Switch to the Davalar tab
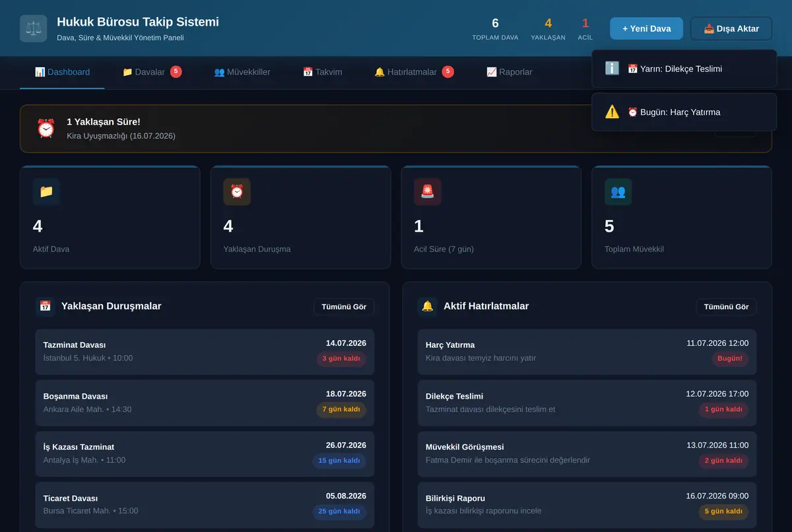This screenshot has width=792, height=532. (x=152, y=72)
